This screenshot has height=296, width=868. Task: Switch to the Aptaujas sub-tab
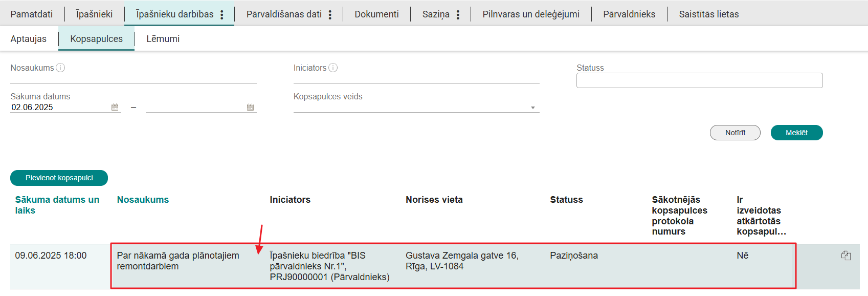pyautogui.click(x=29, y=39)
